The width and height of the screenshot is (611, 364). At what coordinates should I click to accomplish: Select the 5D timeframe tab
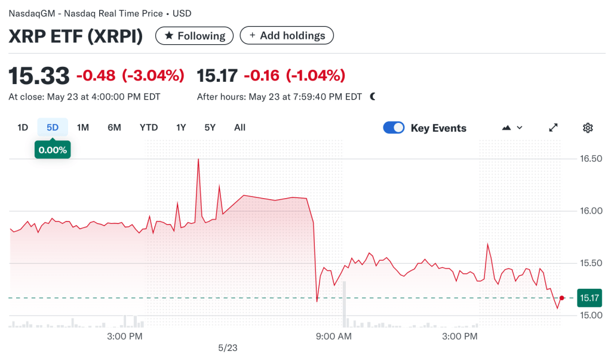[x=52, y=127]
